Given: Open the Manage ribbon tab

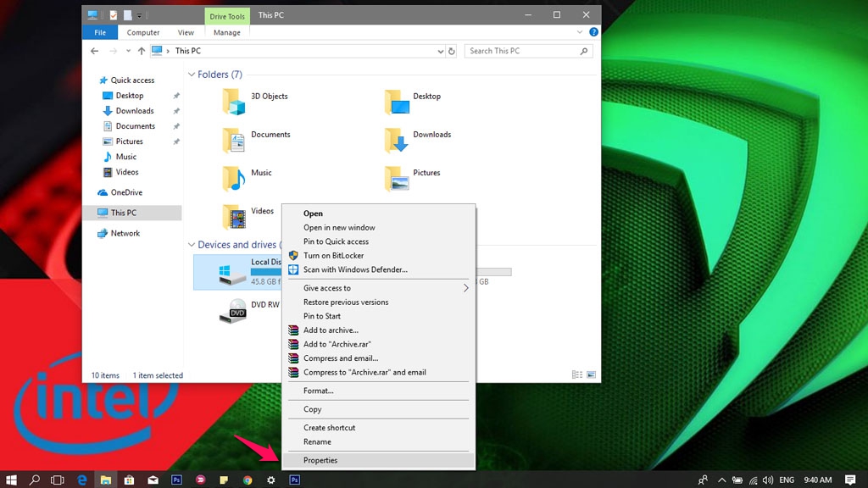Looking at the screenshot, I should click(227, 32).
